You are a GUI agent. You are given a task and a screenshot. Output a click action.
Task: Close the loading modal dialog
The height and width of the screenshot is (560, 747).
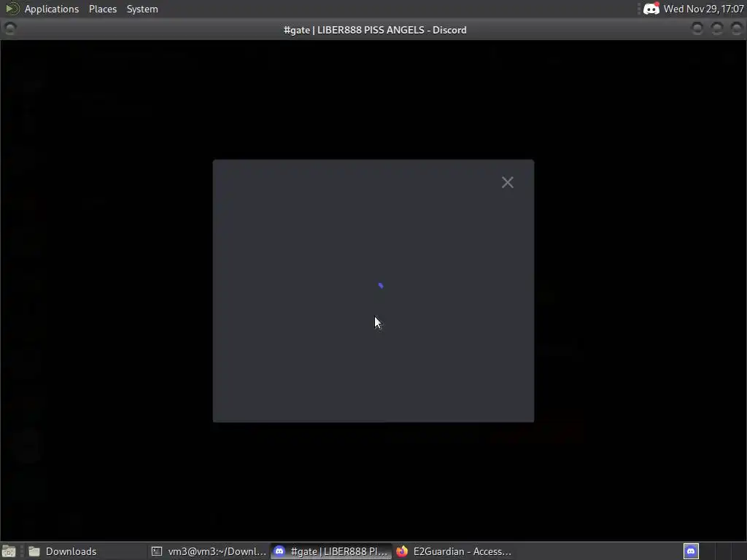click(x=508, y=182)
